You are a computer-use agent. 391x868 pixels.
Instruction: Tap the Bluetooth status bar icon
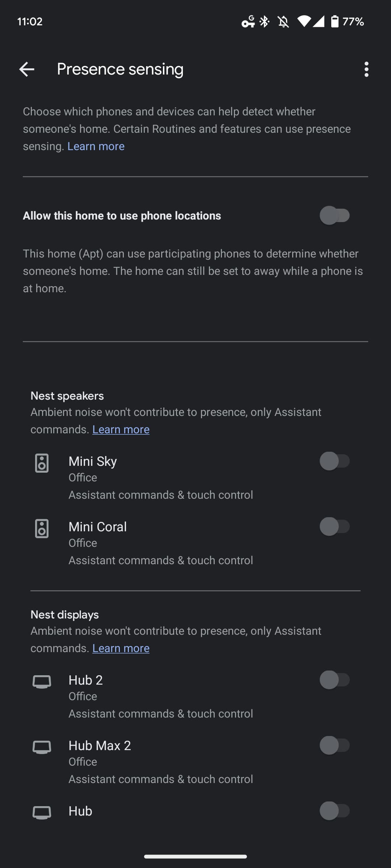click(265, 22)
